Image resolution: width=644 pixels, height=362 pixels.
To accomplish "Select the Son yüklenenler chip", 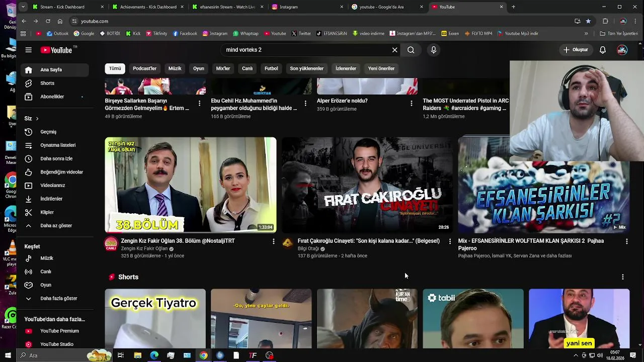I will (x=307, y=68).
